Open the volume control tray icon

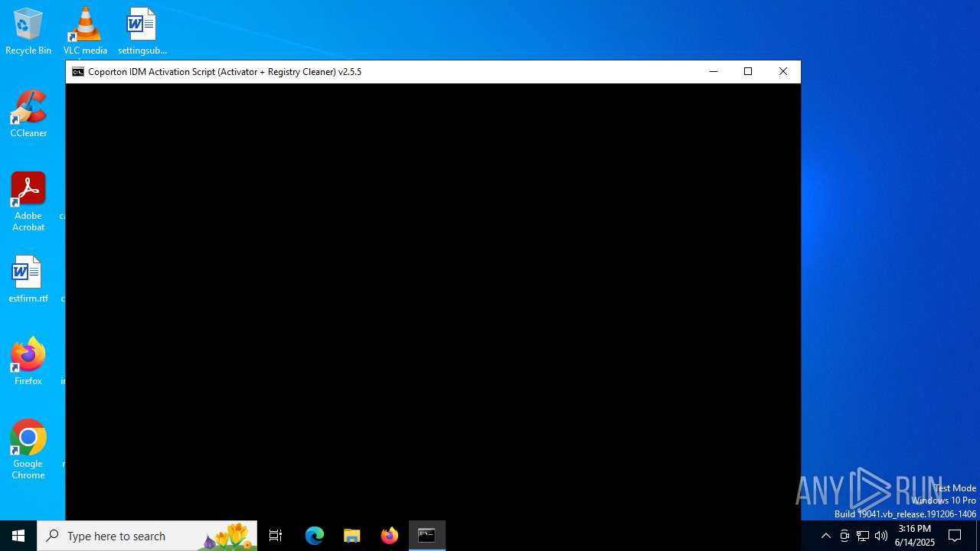point(881,536)
